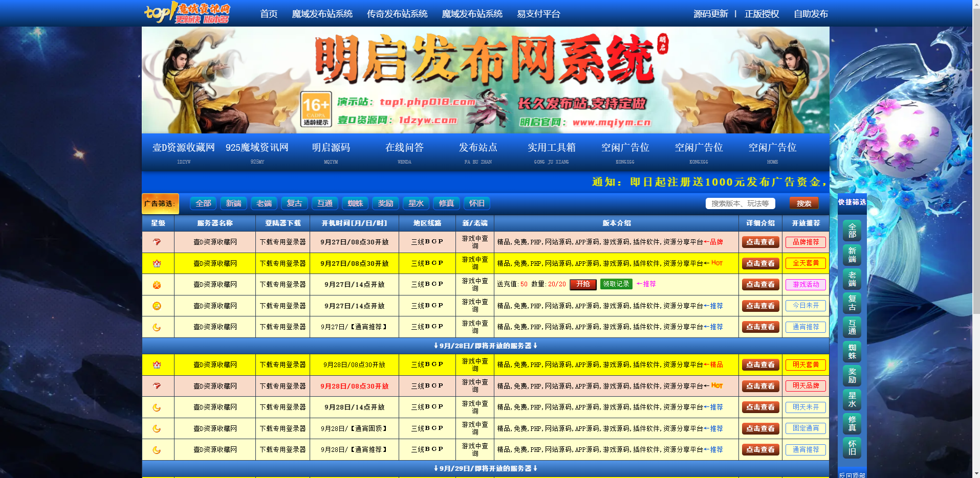Click the 16+ age rating badge
This screenshot has height=478, width=980.
(316, 109)
